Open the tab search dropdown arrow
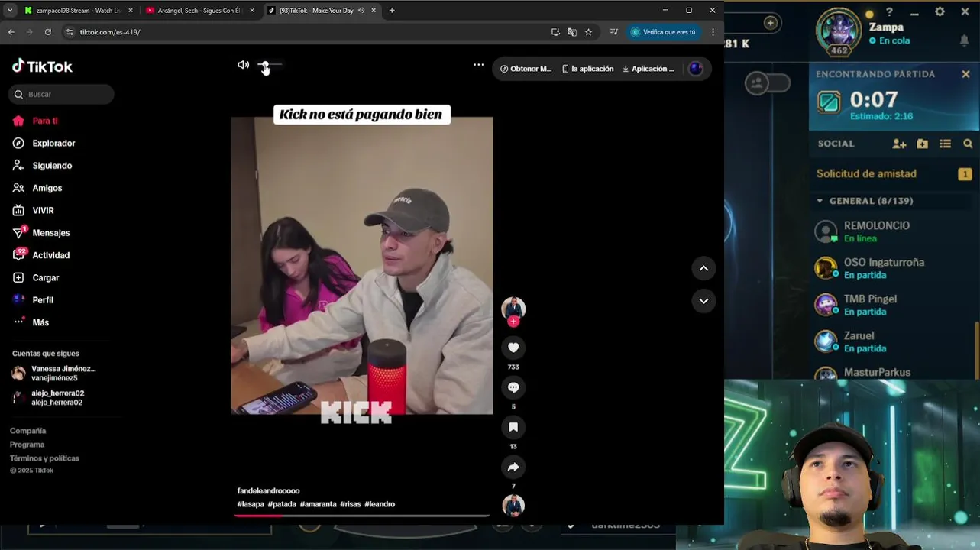 10,11
